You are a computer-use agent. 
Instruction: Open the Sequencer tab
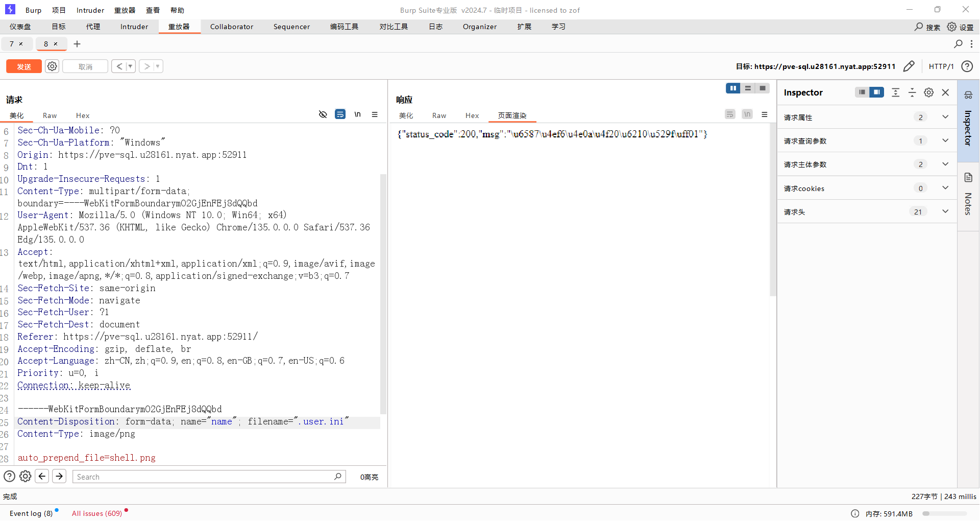pyautogui.click(x=291, y=27)
